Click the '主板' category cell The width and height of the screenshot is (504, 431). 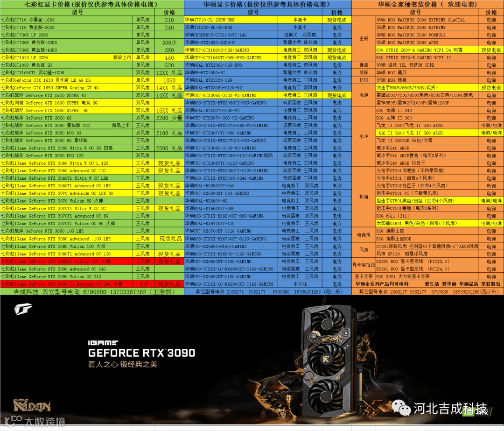[364, 39]
